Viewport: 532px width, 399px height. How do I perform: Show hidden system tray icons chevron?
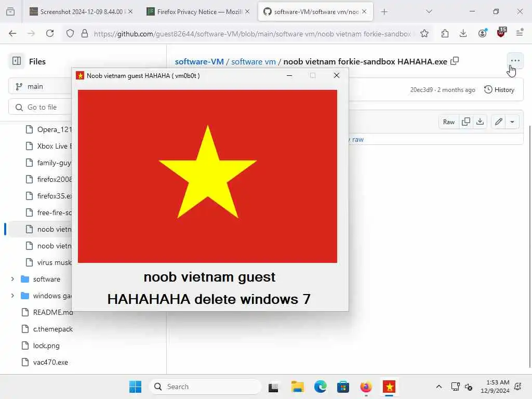tap(438, 387)
